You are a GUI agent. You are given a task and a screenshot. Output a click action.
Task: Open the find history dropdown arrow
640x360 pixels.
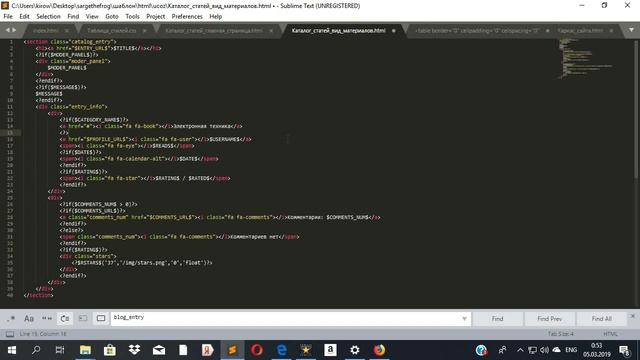[464, 319]
